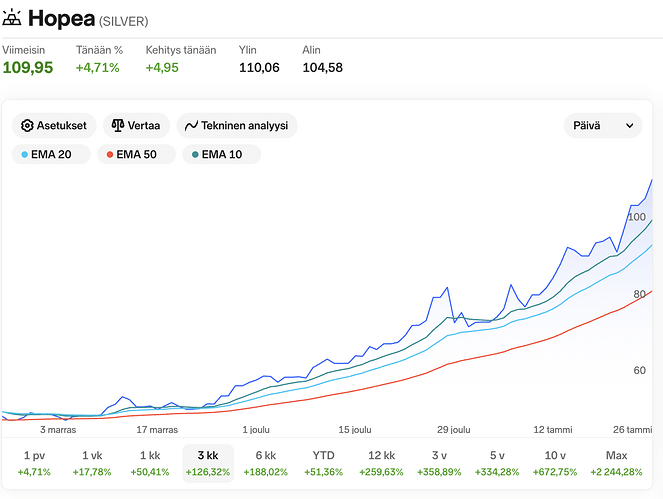Click the 29 joulu date on chart axis
Image resolution: width=663 pixels, height=499 pixels.
(x=454, y=430)
